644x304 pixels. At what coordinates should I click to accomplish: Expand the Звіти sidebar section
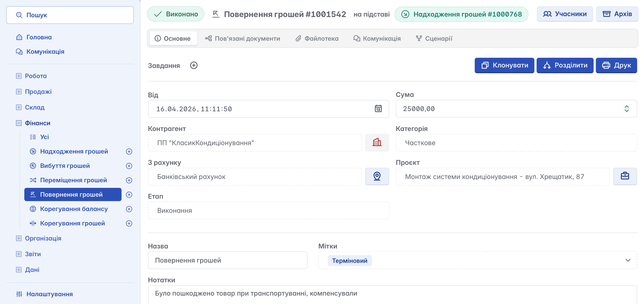click(x=19, y=254)
